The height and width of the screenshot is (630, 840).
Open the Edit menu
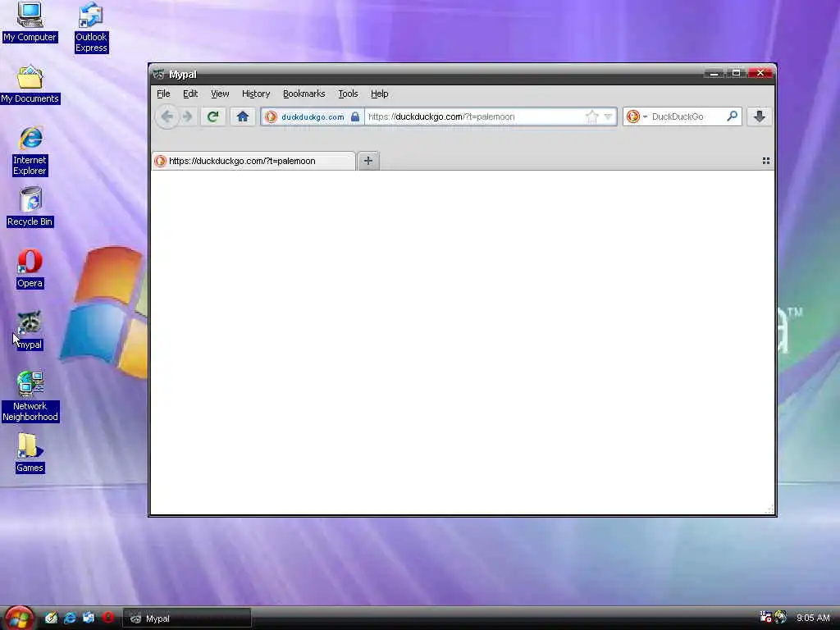click(x=190, y=94)
